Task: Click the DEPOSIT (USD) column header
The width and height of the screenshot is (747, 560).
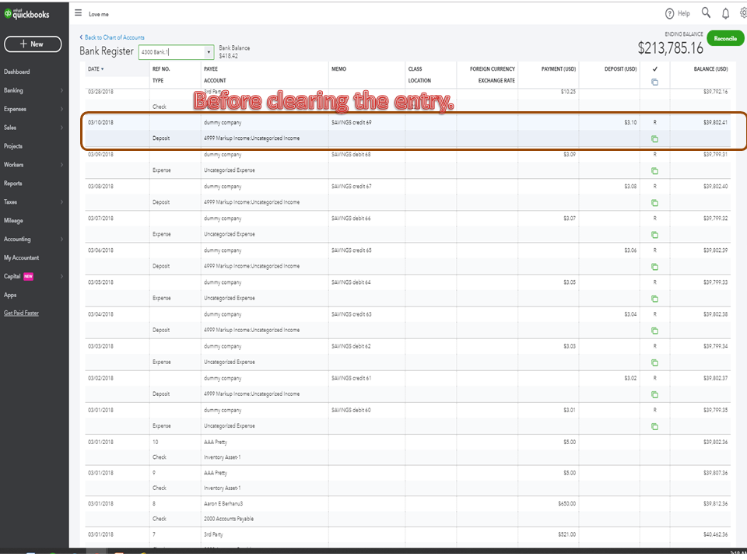Action: [x=620, y=69]
